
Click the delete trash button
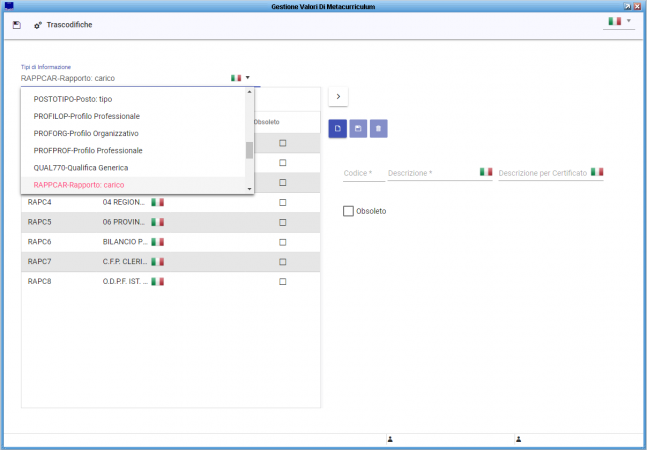pos(378,128)
